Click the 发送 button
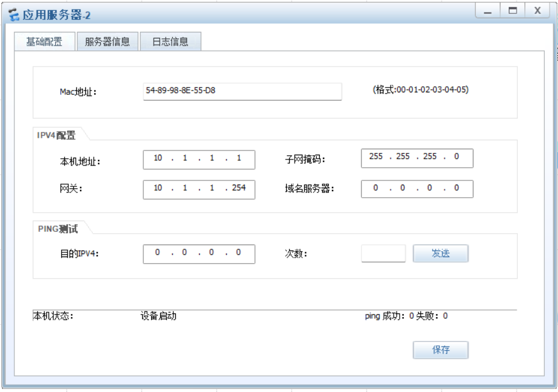558x392 pixels. 440,254
